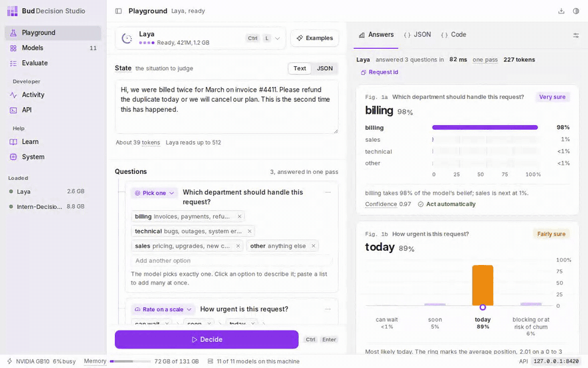
Task: Remove the other option with its x
Action: tap(313, 246)
